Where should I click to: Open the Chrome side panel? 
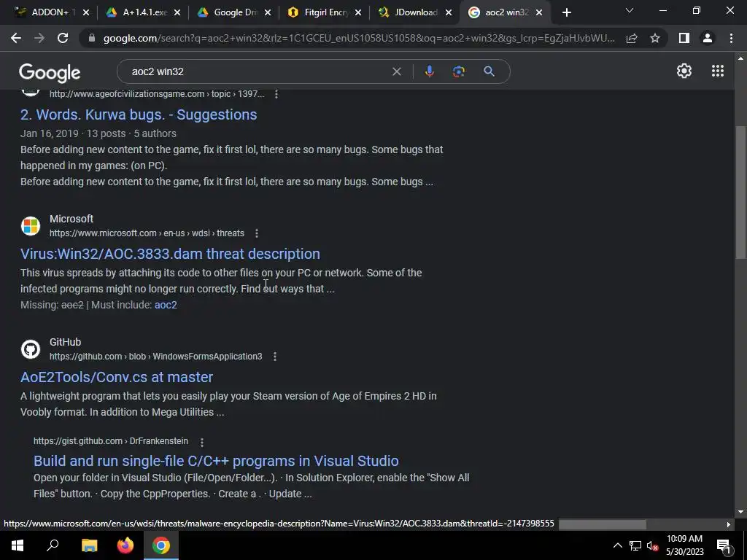point(684,38)
